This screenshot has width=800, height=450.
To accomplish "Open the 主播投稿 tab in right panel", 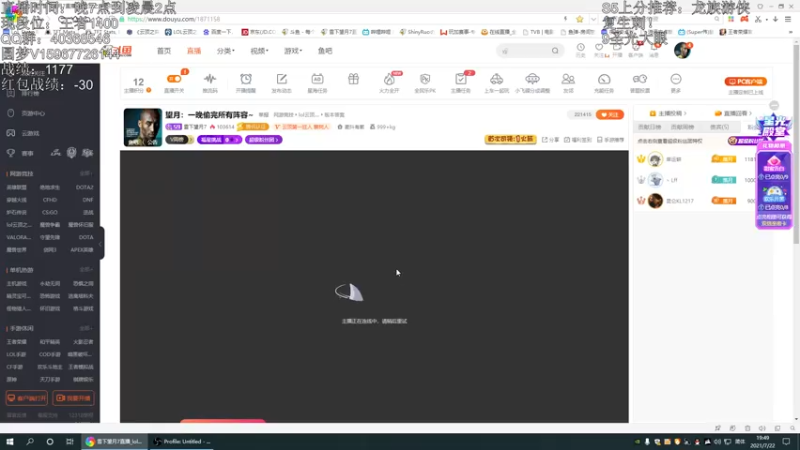I will 667,113.
